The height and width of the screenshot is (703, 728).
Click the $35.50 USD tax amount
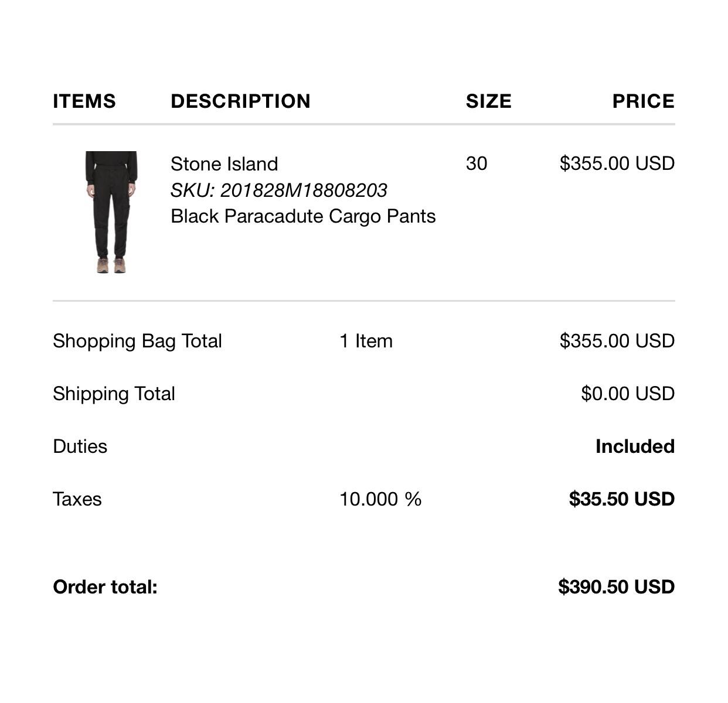point(621,499)
